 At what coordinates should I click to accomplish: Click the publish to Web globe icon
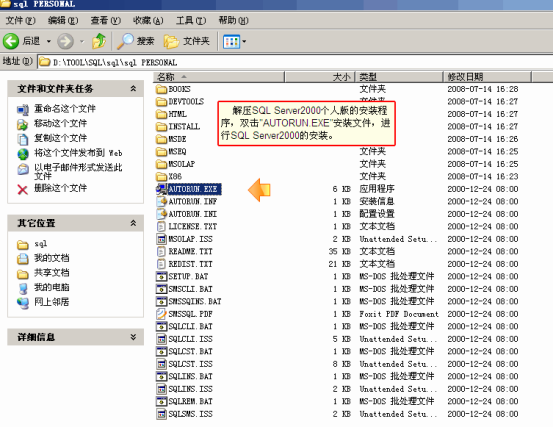coord(23,154)
